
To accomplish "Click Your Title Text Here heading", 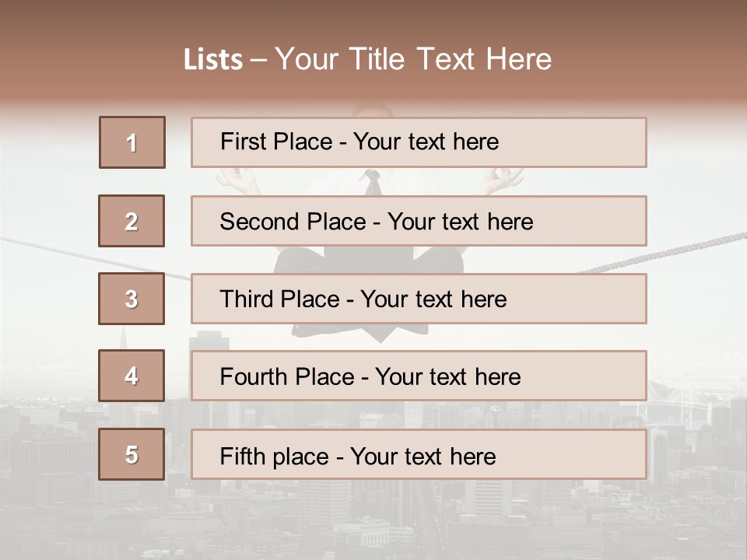I will pos(413,59).
